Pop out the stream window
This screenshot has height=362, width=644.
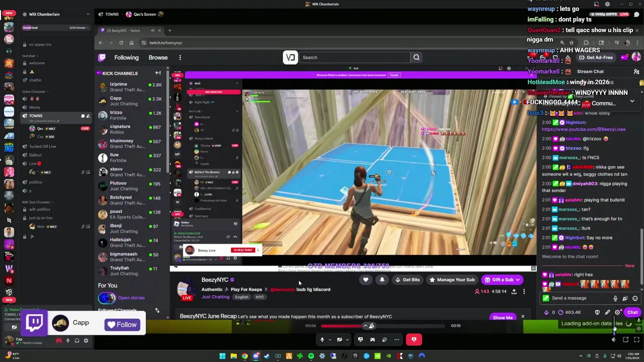point(625,340)
